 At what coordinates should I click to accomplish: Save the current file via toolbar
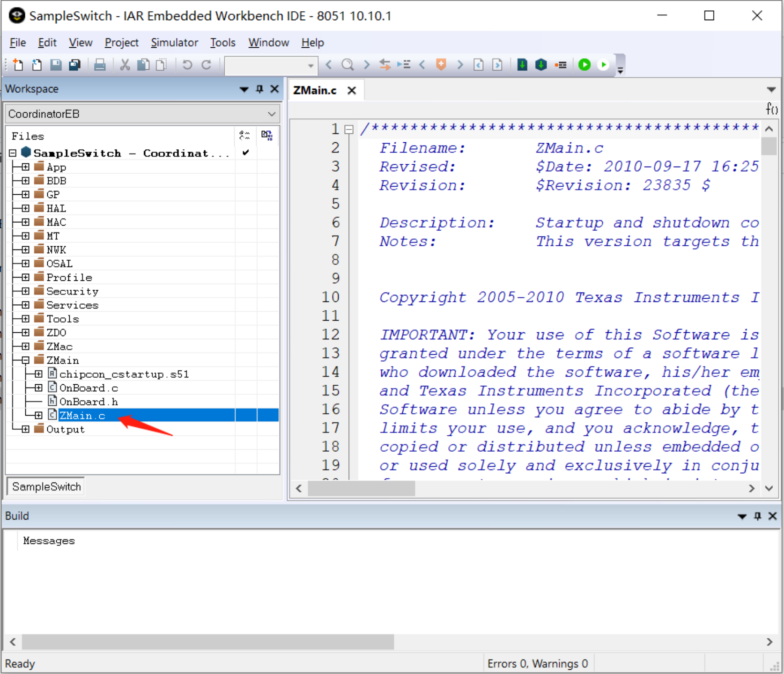pos(56,65)
